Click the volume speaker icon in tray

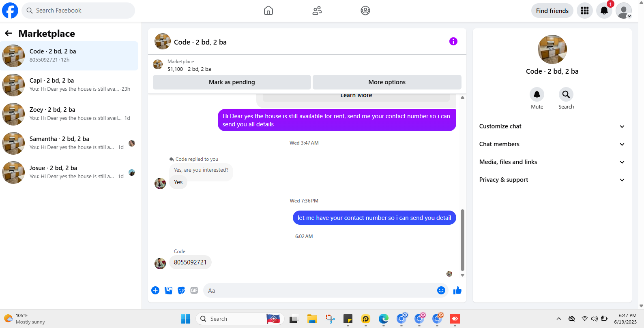[x=594, y=319]
